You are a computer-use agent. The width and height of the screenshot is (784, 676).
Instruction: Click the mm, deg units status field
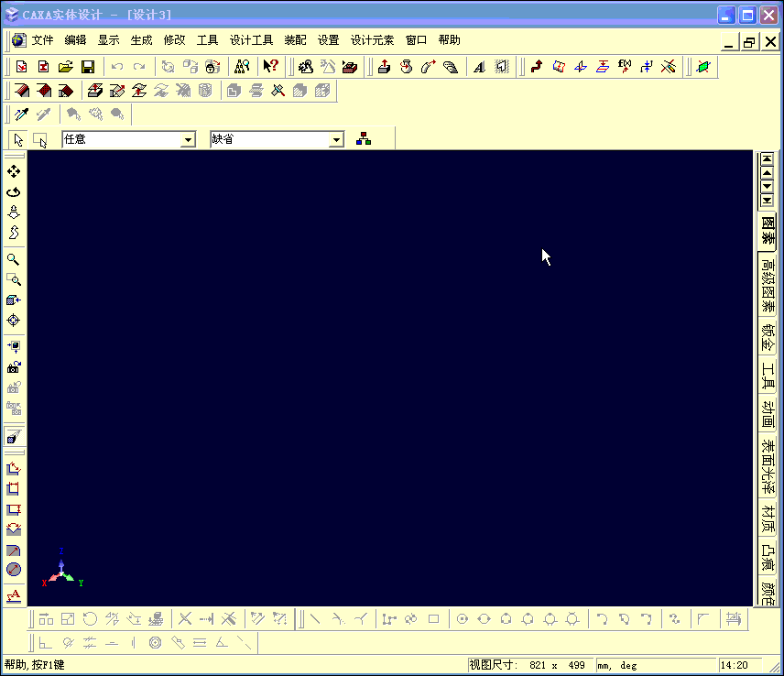[656, 665]
